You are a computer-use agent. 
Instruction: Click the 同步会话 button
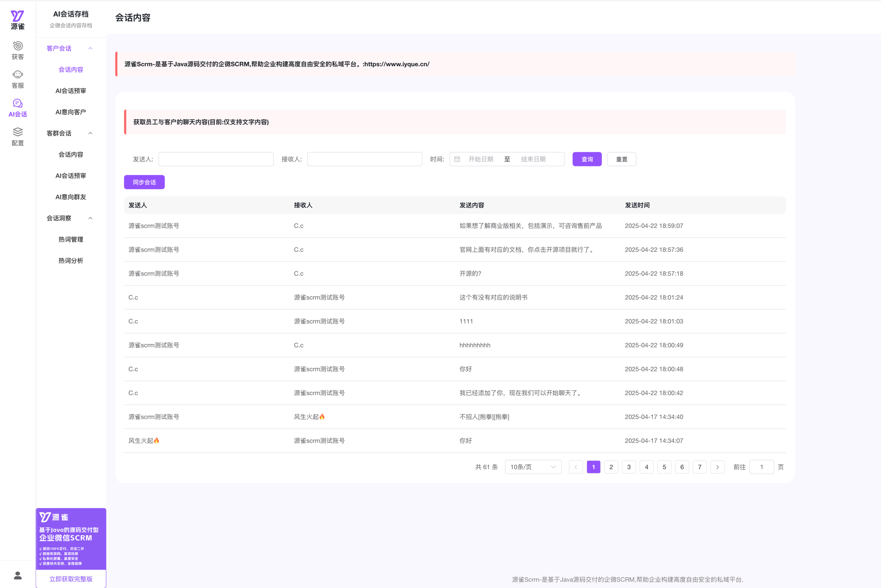pos(144,182)
